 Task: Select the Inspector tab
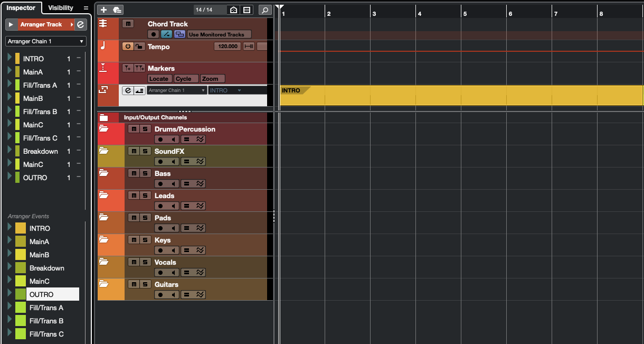pos(21,8)
